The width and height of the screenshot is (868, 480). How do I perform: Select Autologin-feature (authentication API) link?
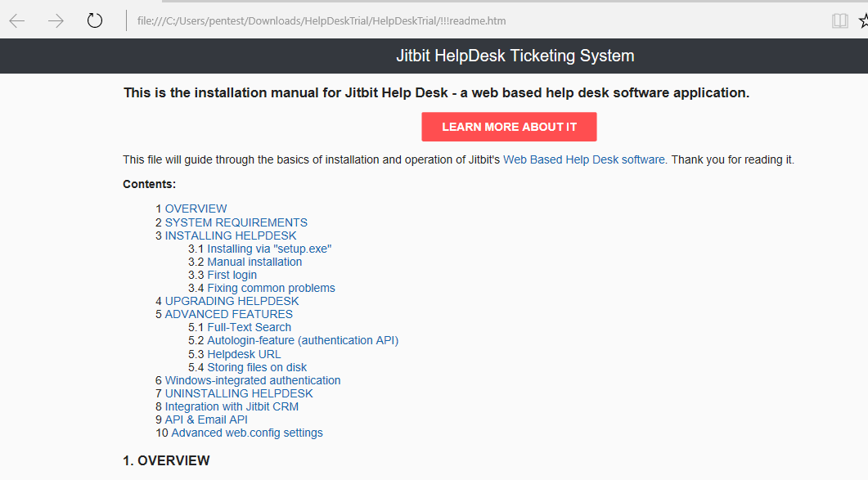pos(303,340)
